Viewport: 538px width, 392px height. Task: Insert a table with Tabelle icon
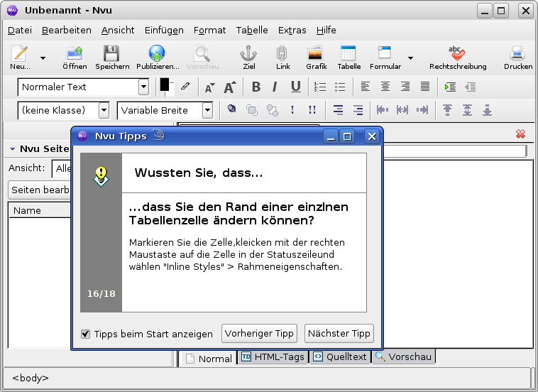(348, 57)
